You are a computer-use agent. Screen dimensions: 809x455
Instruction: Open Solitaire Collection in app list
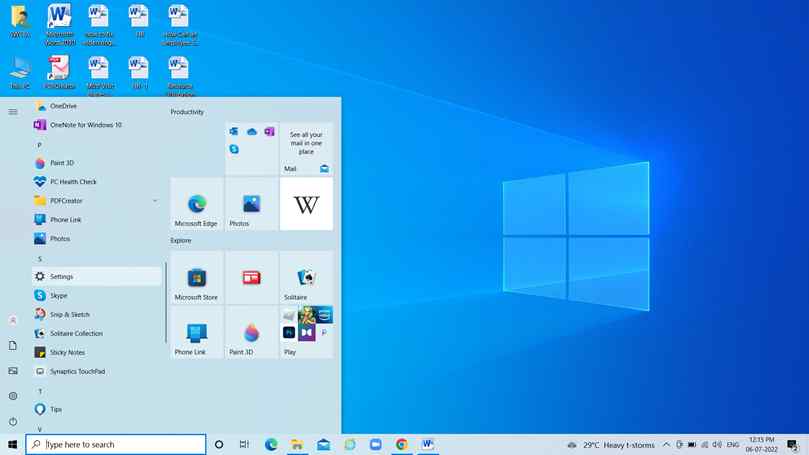97,333
